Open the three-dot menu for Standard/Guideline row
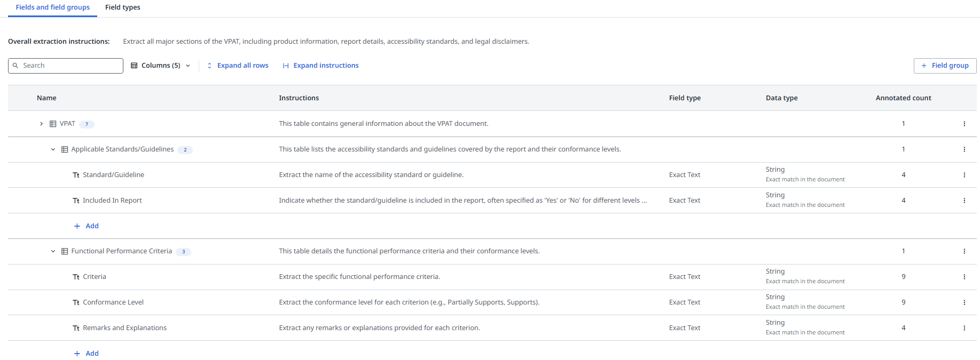This screenshot has width=980, height=360. [x=964, y=175]
